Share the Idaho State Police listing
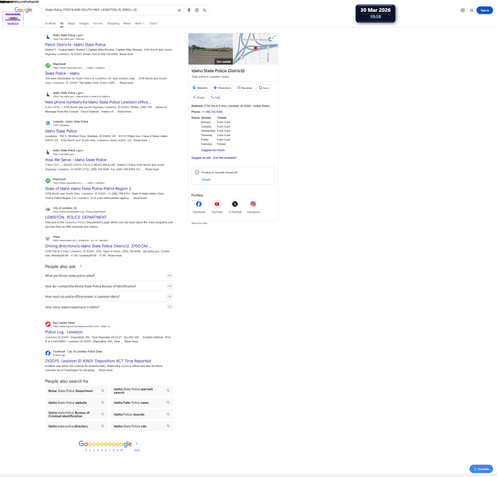Image resolution: width=500 pixels, height=477 pixels. 199,97
